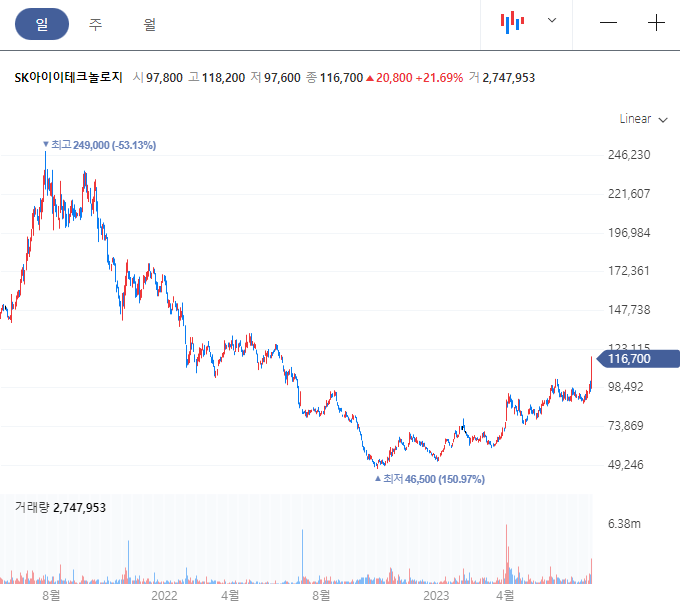The height and width of the screenshot is (605, 686).
Task: Click the SK아이이테크놀로지 stock name
Action: tap(68, 78)
